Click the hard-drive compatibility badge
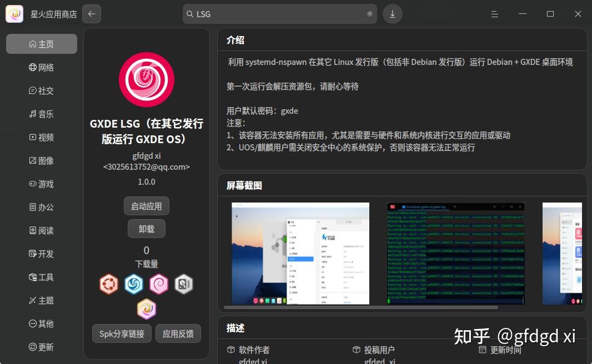Screen dimensions: 592x364 point(183,284)
